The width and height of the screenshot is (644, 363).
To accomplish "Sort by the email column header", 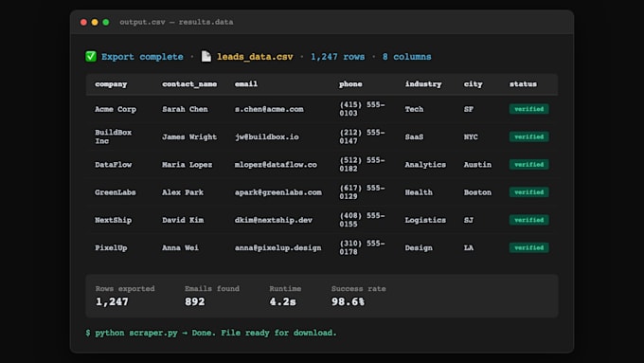I will point(246,83).
